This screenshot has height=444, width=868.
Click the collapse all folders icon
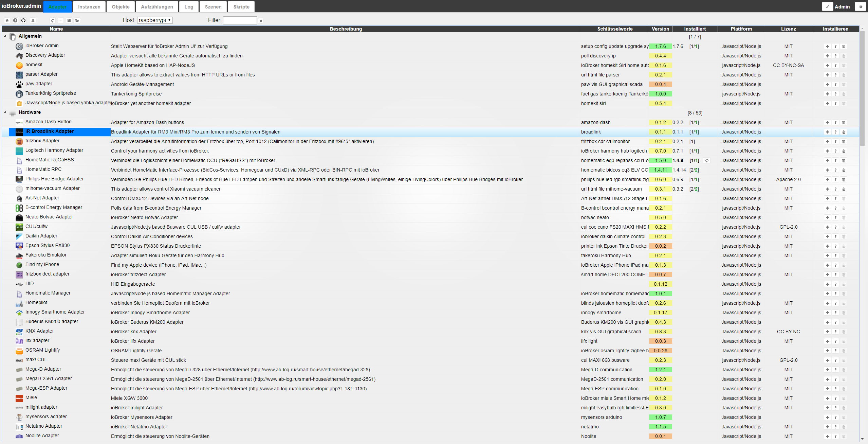(x=69, y=20)
